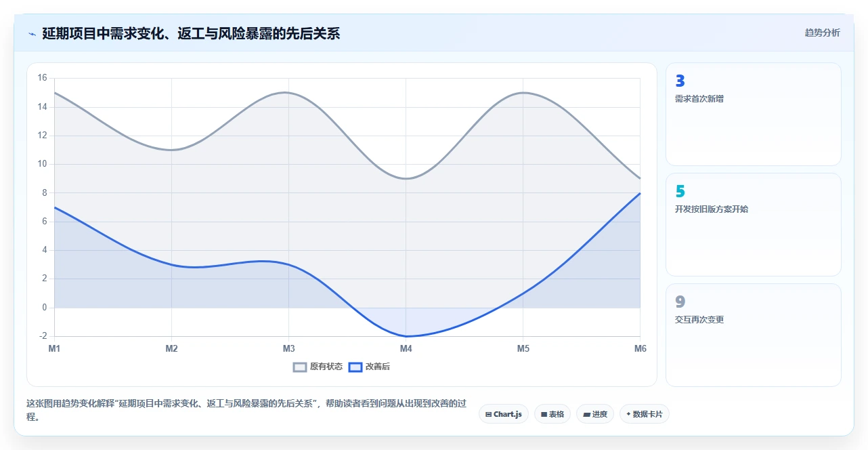This screenshot has height=450, width=868.
Task: Select the Chart.js tag chip
Action: 504,414
